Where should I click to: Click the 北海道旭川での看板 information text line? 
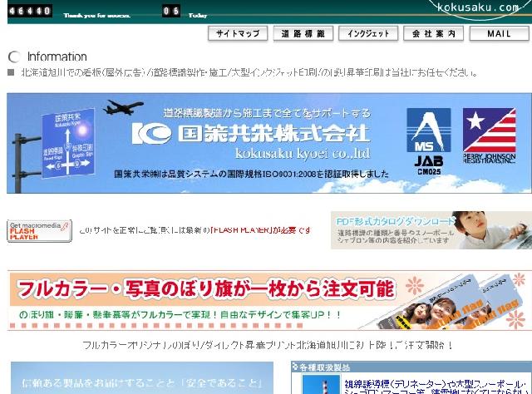pyautogui.click(x=249, y=72)
